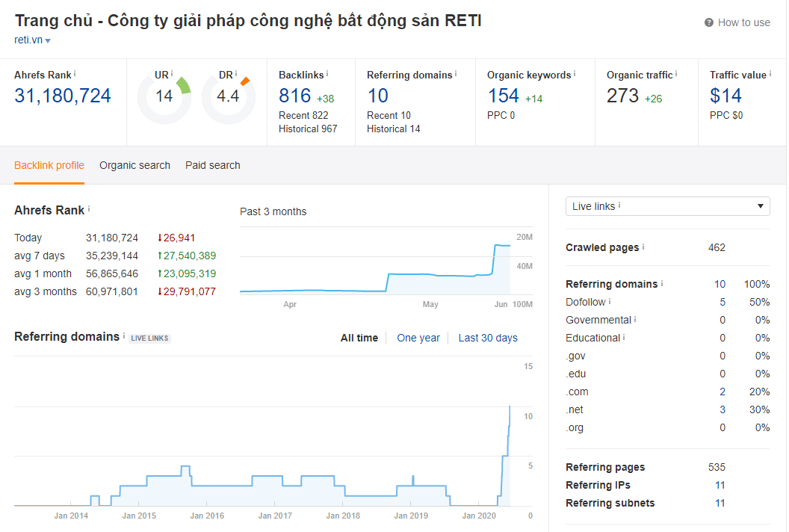
Task: Click the Recent 822 backlinks text
Action: coord(303,115)
